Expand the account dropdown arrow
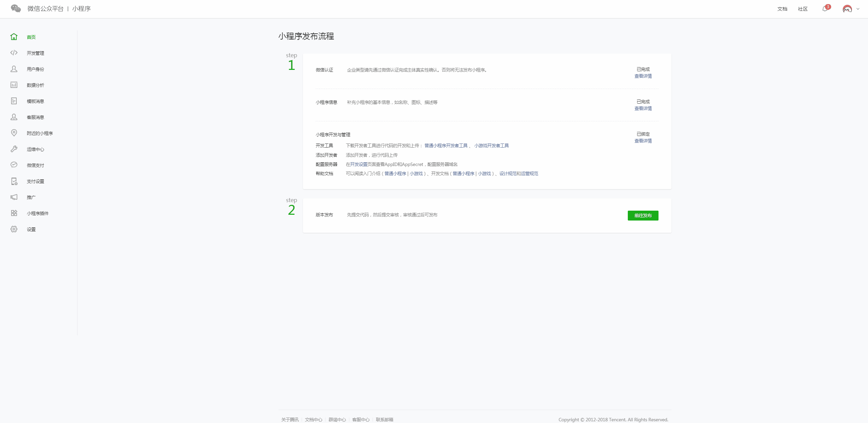Viewport: 868px width, 423px height. tap(858, 9)
